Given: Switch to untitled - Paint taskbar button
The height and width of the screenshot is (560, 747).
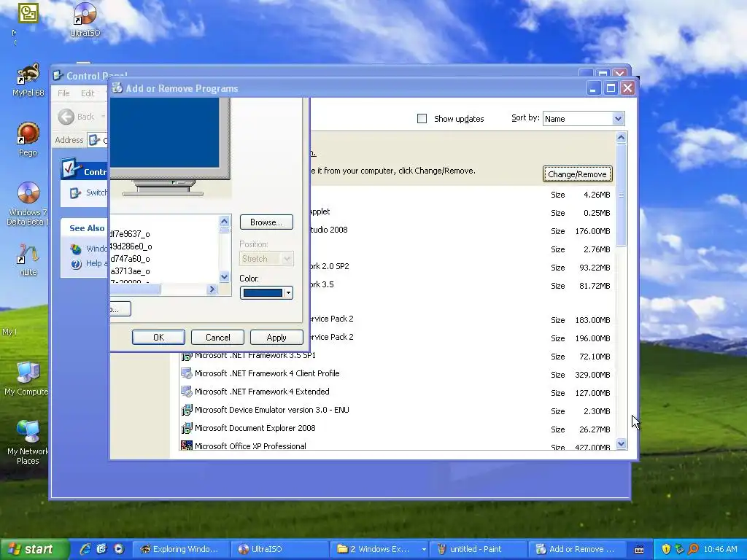Looking at the screenshot, I should coord(479,549).
